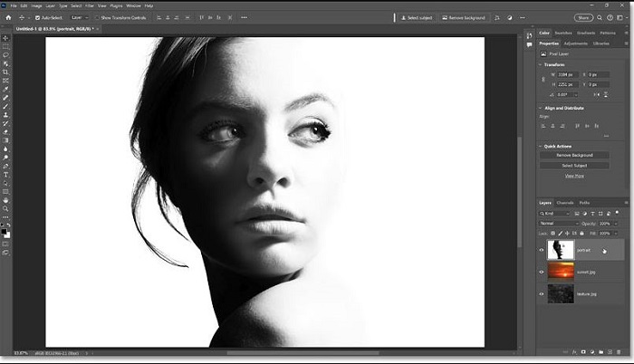Collapse the Transform section

(541, 64)
